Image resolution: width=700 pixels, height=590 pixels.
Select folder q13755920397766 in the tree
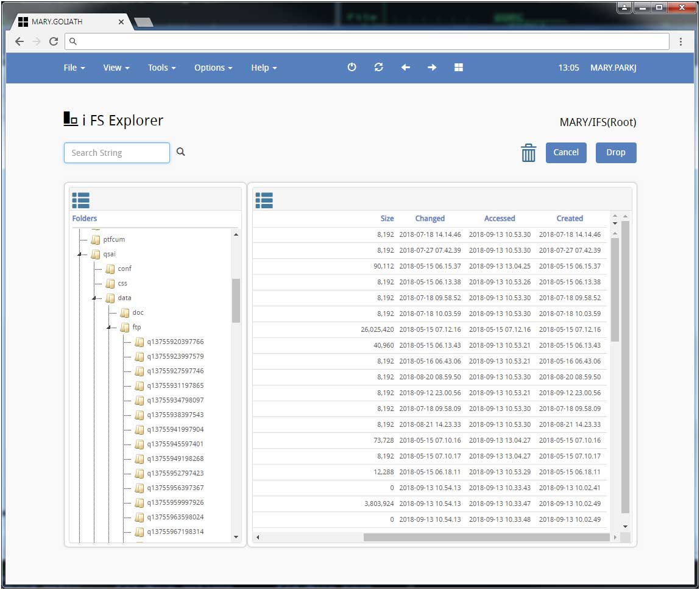(x=175, y=342)
